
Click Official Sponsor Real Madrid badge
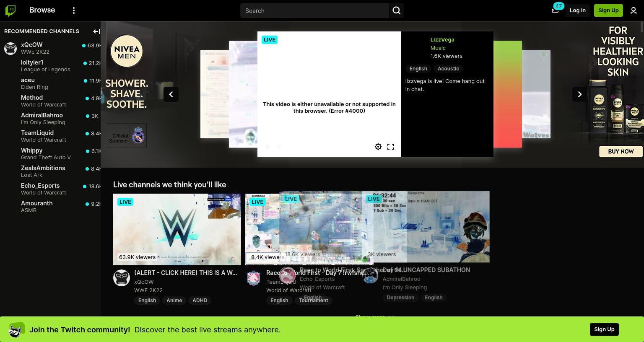127,135
